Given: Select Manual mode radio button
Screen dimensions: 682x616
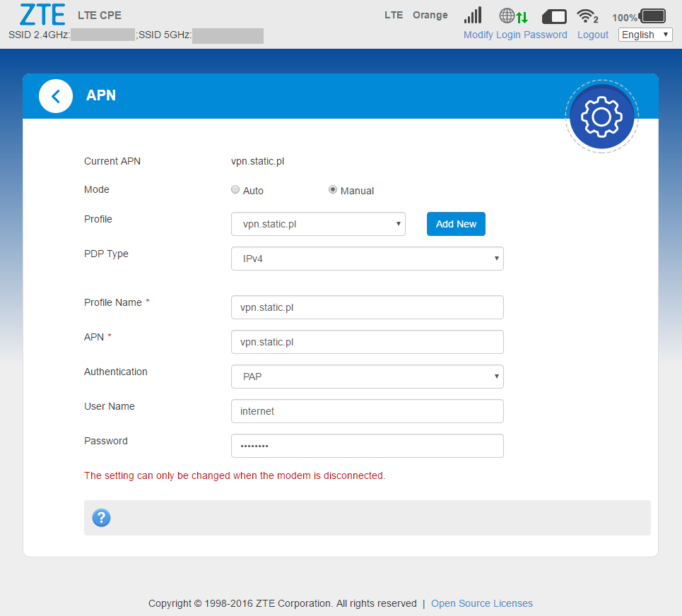Looking at the screenshot, I should click(333, 190).
